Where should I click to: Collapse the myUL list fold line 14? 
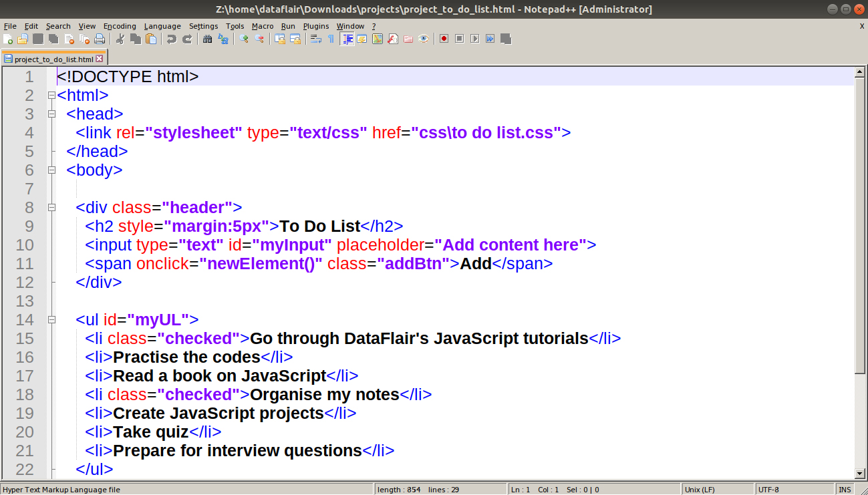click(51, 320)
